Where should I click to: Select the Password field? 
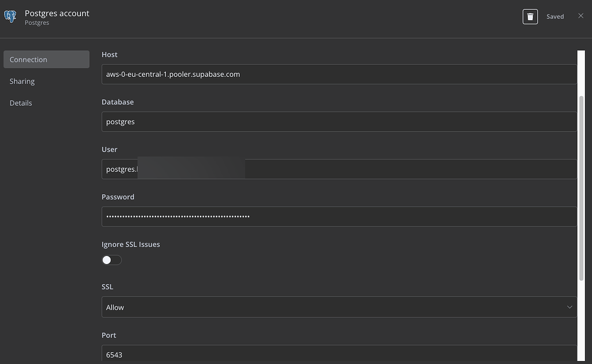pos(338,217)
